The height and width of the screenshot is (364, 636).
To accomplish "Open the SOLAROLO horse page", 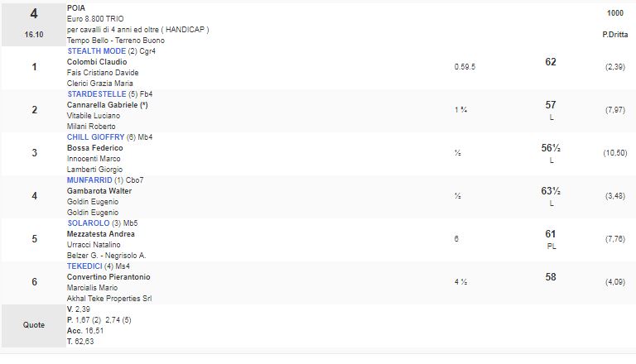I will point(89,223).
